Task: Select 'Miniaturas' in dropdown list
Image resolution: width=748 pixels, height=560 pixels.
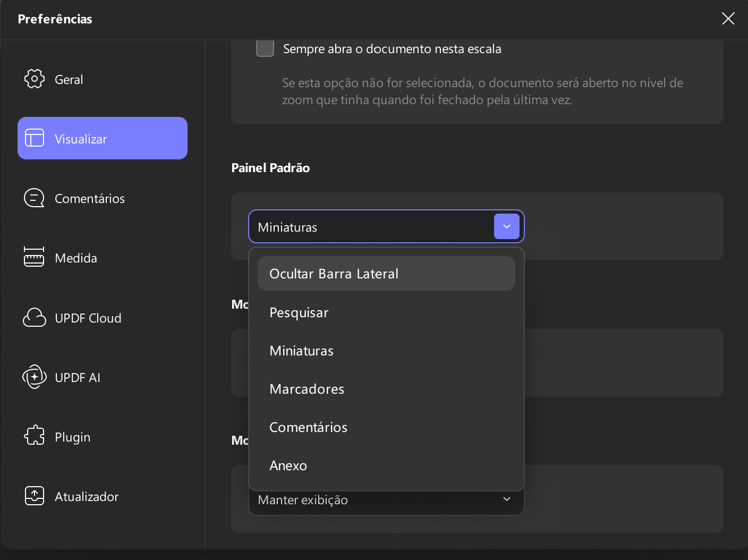Action: coord(386,351)
